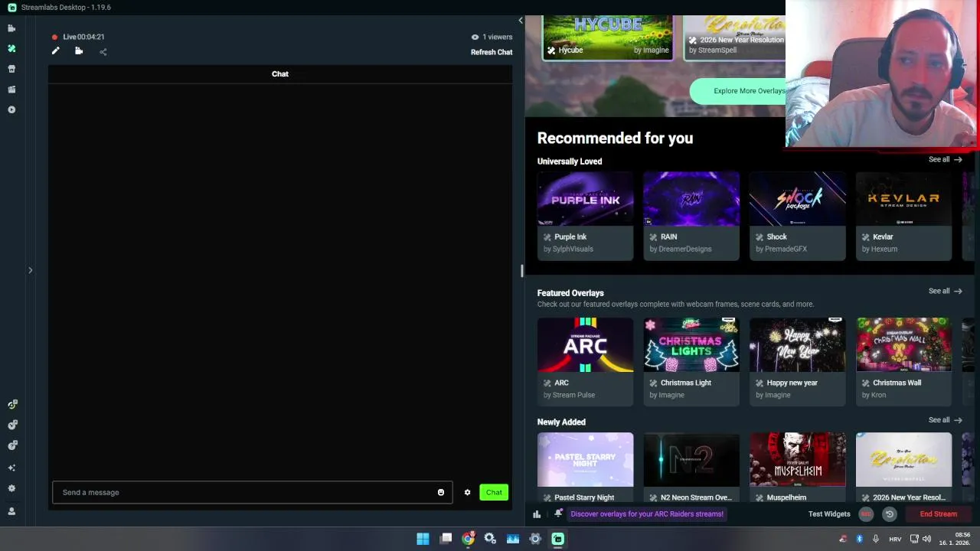
Task: Click the Recommended for you heading
Action: 615,139
